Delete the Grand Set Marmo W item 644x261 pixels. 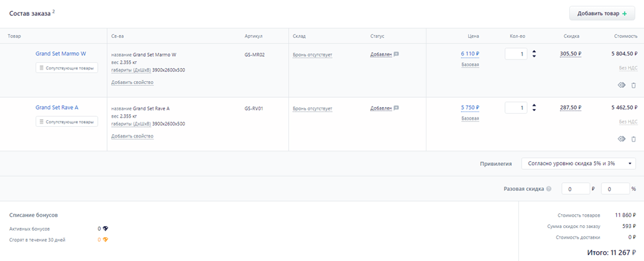coord(633,85)
